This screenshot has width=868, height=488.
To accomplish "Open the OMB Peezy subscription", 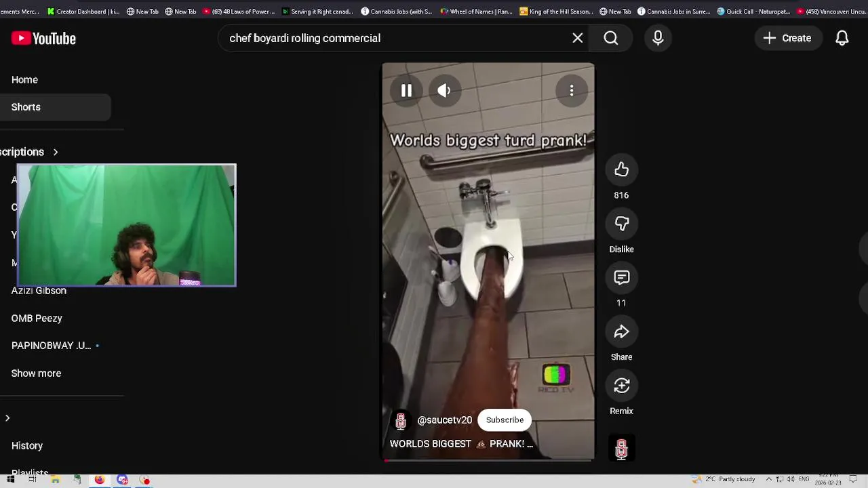I will tap(37, 319).
